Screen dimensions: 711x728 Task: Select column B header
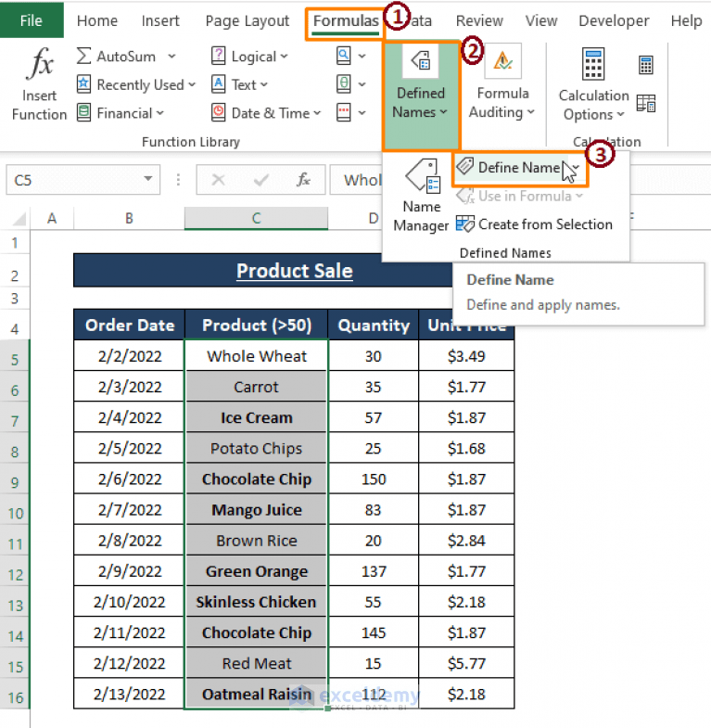129,218
